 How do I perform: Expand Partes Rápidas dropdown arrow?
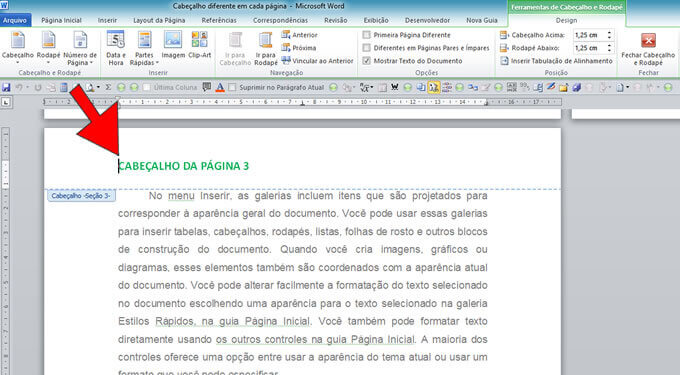(x=157, y=63)
